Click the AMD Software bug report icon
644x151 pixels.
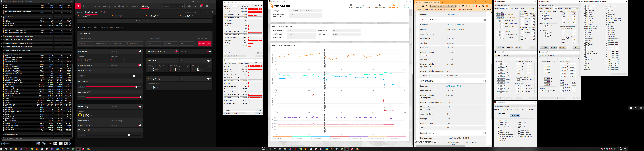pos(193,1)
